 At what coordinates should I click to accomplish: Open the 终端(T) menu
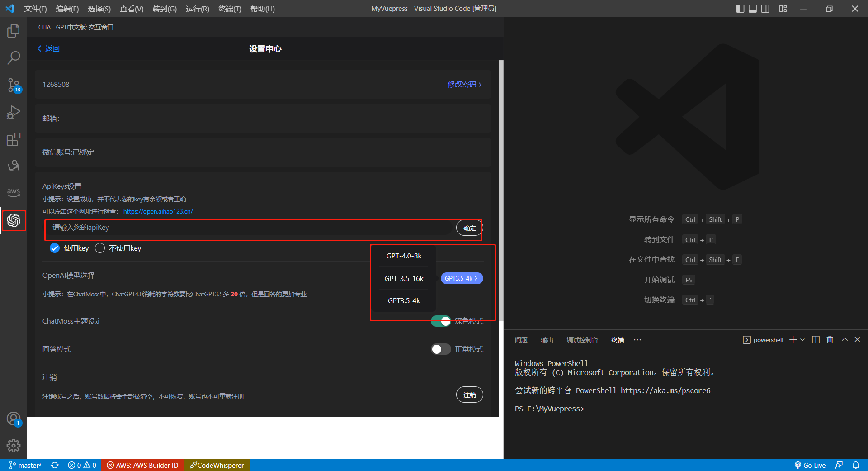coord(229,9)
